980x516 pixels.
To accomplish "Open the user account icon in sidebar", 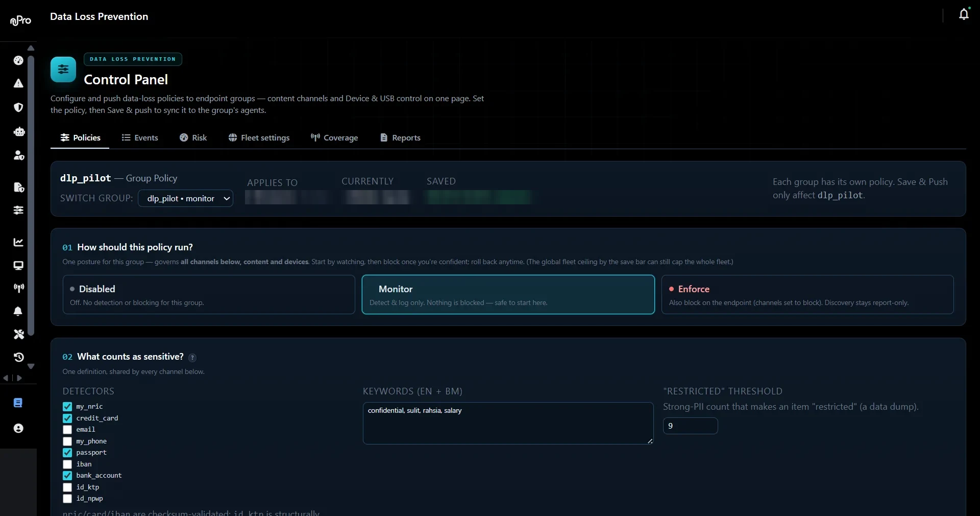I will tap(18, 428).
